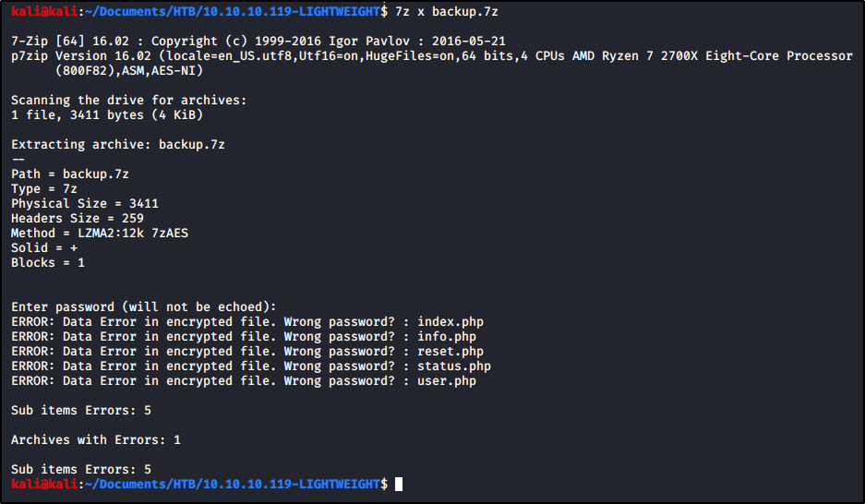Click the status.php filename in the error list

(x=453, y=366)
